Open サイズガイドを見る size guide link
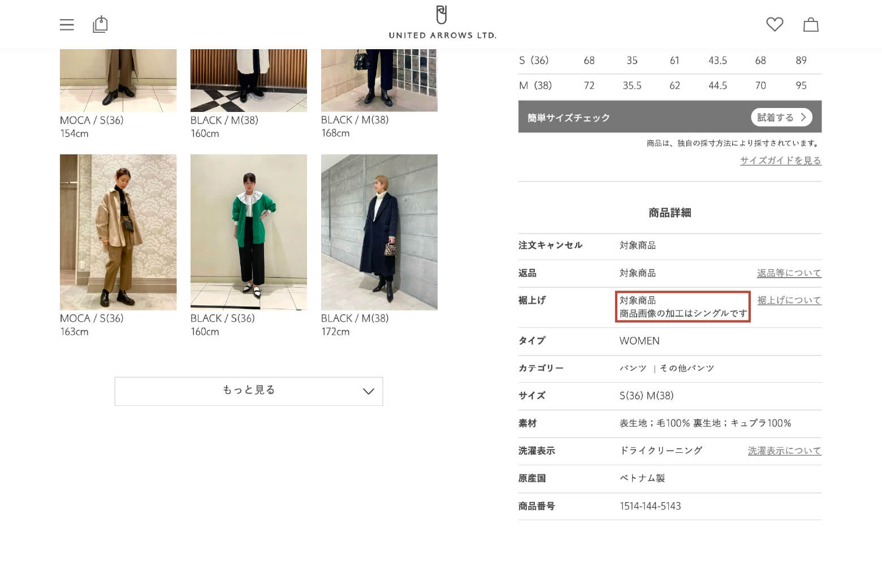Screen dimensions: 882x588 (x=780, y=161)
